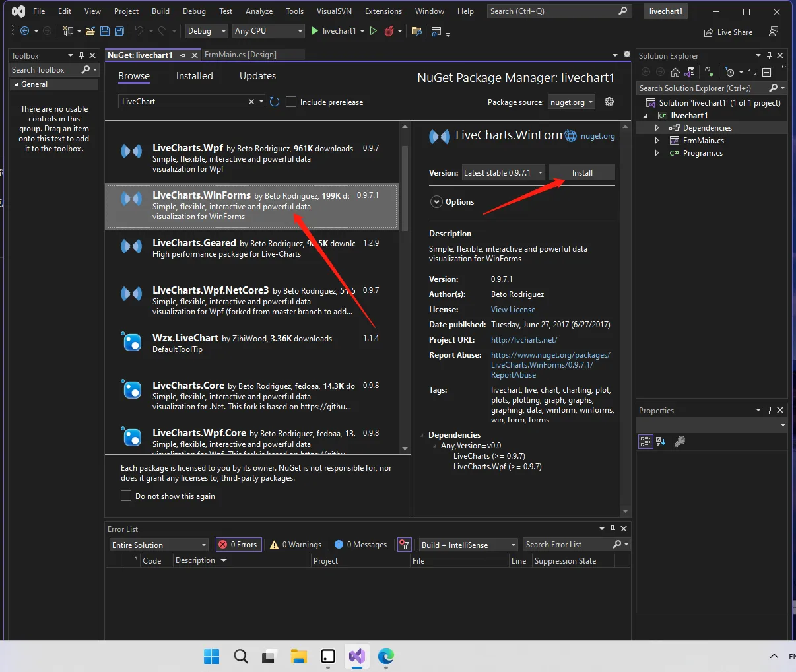Viewport: 796px width, 672px height.
Task: Click the New Project toolbar icon
Action: click(x=67, y=31)
